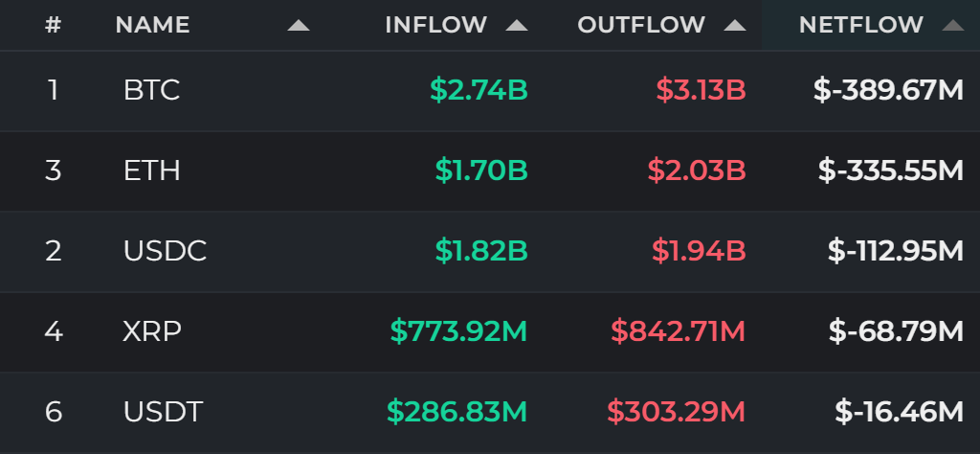Viewport: 980px width, 454px height.
Task: Sort by NETFLOW column arrow
Action: coord(953,26)
